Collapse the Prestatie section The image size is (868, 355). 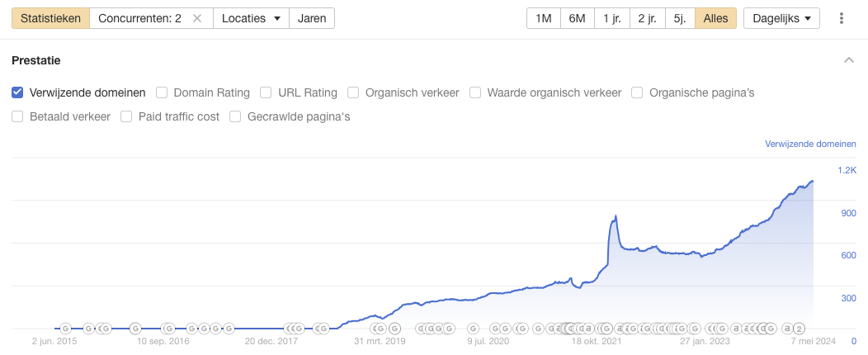848,60
